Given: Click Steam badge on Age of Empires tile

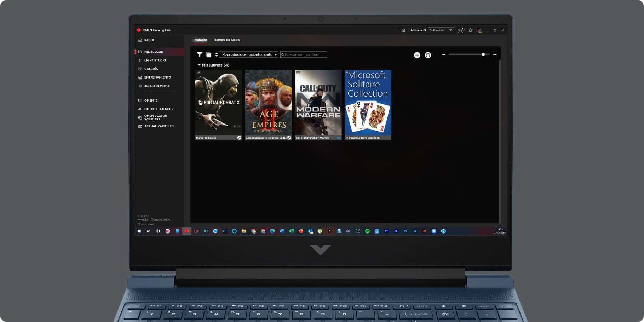Looking at the screenshot, I should click(x=289, y=138).
